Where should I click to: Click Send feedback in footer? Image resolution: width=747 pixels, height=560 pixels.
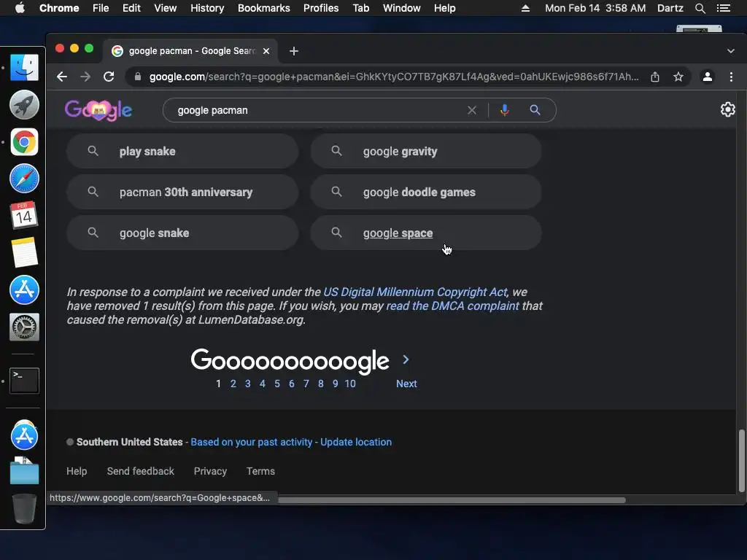(x=141, y=471)
